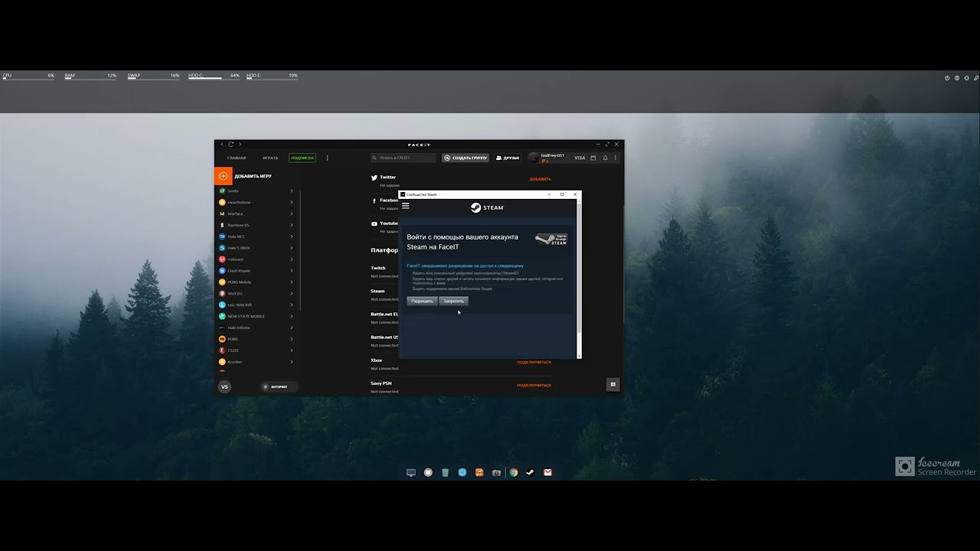Open the Chrome icon in the dock
Image resolution: width=980 pixels, height=551 pixels.
[514, 472]
